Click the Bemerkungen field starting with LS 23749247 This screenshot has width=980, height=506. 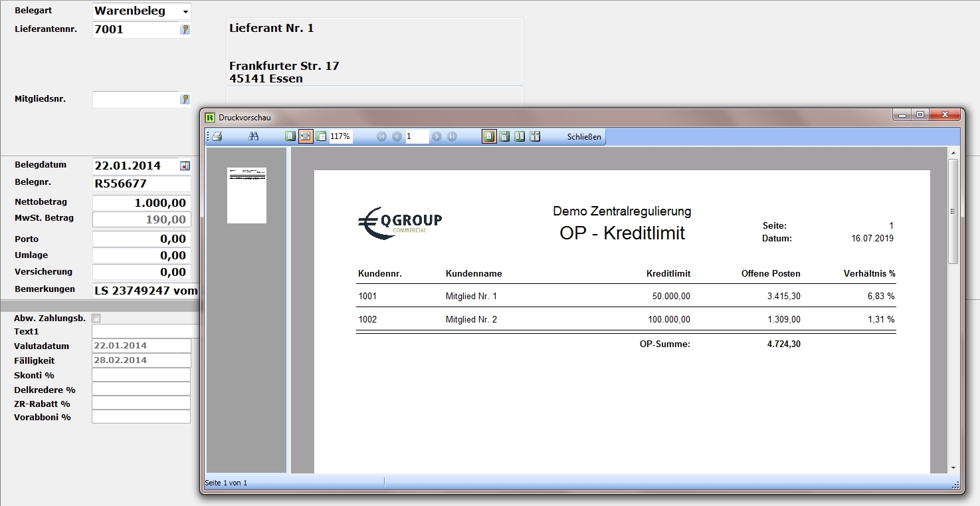click(x=146, y=291)
